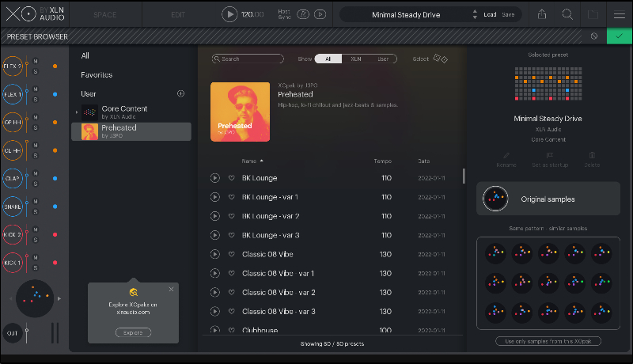This screenshot has height=364, width=633.
Task: Open the hamburger main menu
Action: pos(620,14)
